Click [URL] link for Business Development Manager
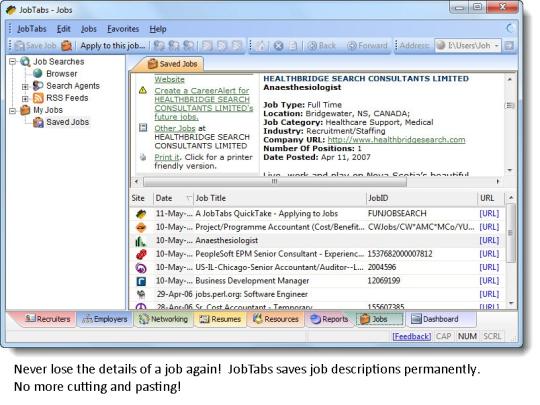540x405 pixels. (x=489, y=281)
